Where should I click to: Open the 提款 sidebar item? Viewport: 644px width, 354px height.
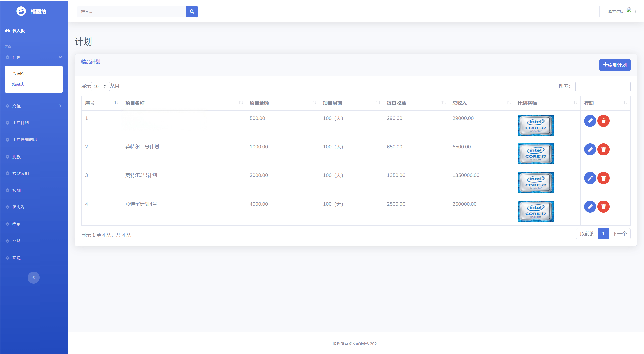pos(17,157)
